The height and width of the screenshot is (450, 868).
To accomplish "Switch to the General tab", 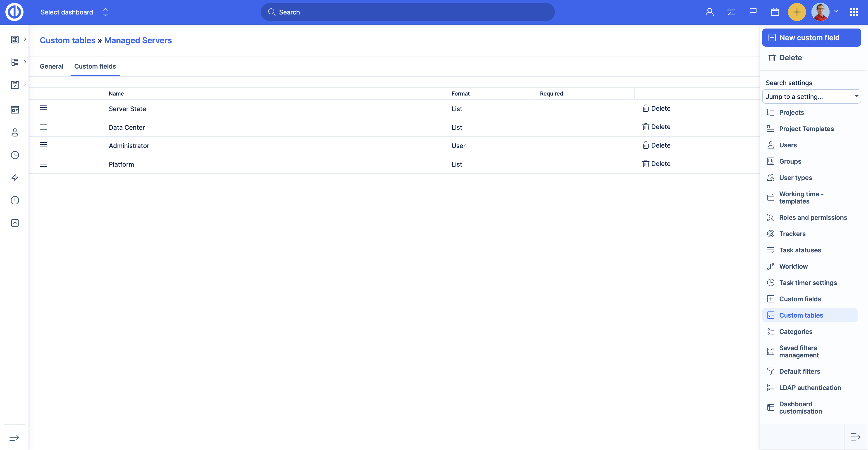I will click(x=52, y=67).
